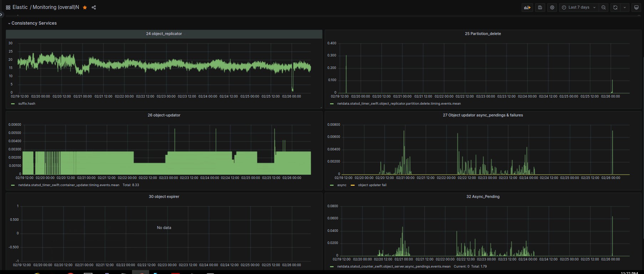
Task: Open the Last 7 days time picker
Action: click(x=578, y=8)
